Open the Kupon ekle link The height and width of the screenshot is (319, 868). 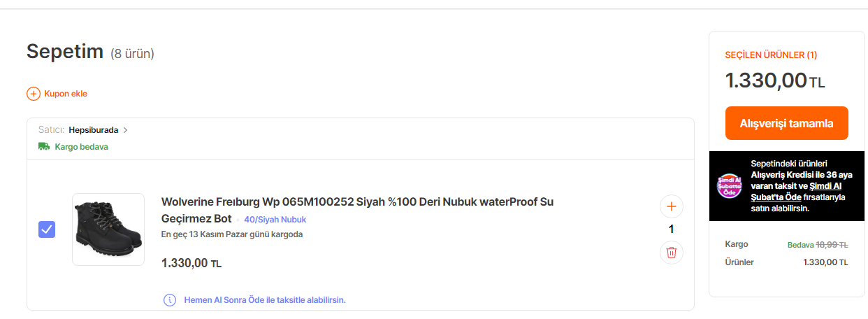click(x=66, y=94)
